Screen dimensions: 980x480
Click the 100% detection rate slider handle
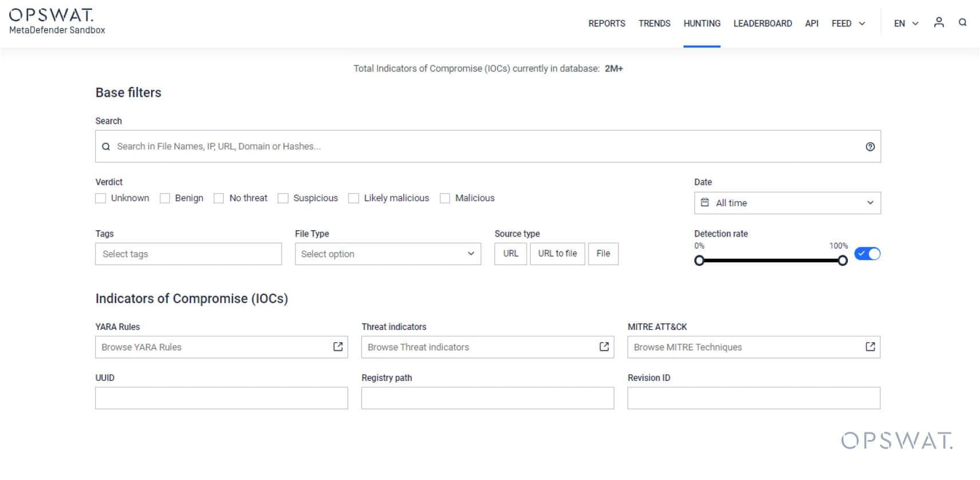(842, 261)
